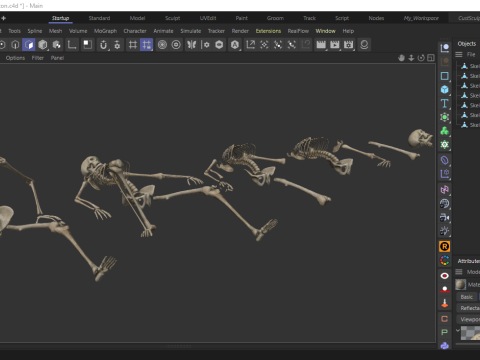Click the sphere-on-stand icon after render icons
Screen dimensions: 480x360
tap(364, 45)
